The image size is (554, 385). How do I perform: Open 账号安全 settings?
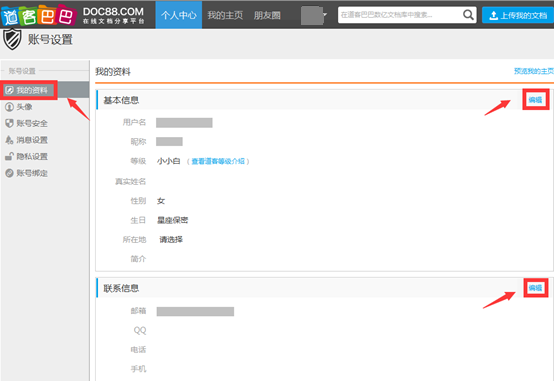pos(32,123)
